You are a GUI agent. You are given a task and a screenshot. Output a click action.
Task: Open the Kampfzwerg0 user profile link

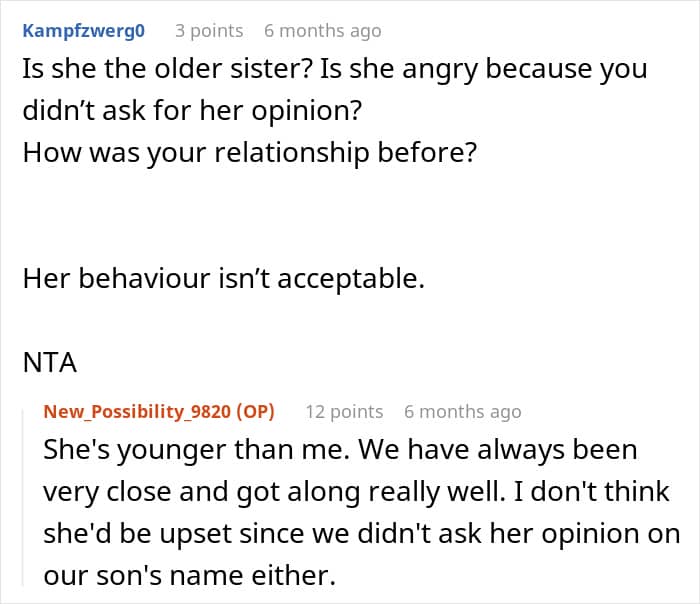click(x=83, y=31)
